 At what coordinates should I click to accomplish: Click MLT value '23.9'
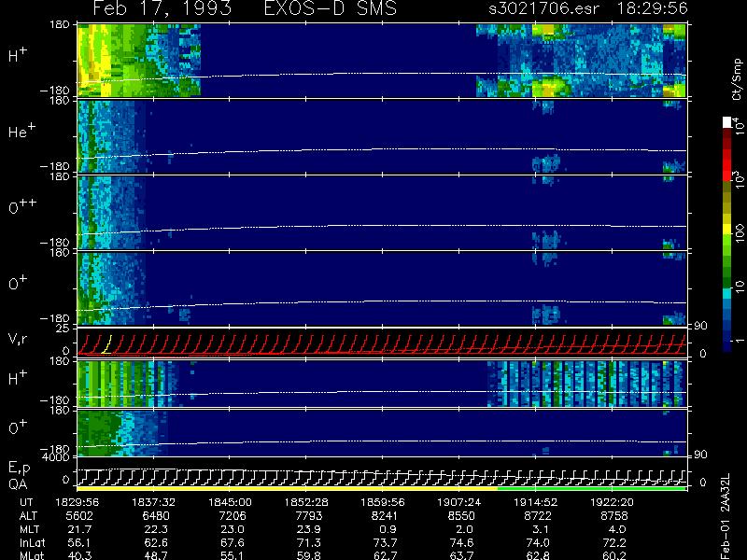click(310, 529)
